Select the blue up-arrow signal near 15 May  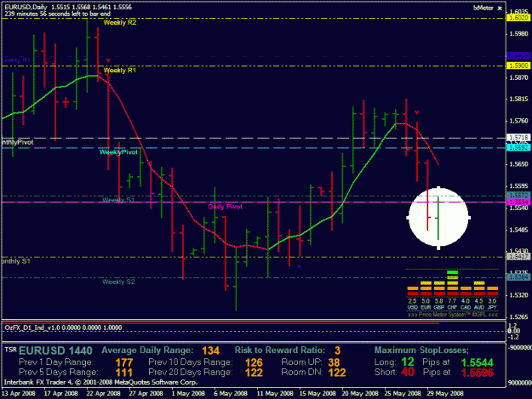(x=300, y=266)
